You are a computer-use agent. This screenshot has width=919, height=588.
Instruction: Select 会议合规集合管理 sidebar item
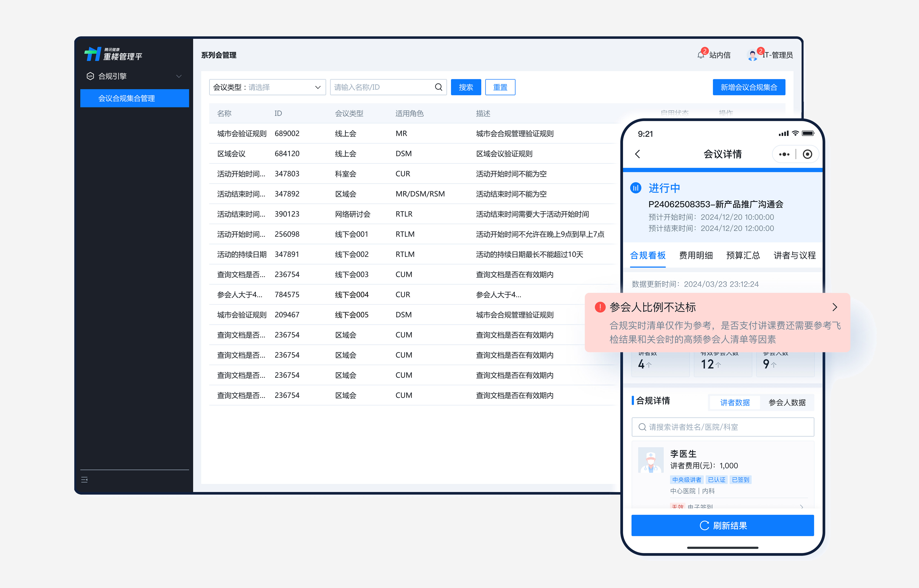(x=134, y=99)
